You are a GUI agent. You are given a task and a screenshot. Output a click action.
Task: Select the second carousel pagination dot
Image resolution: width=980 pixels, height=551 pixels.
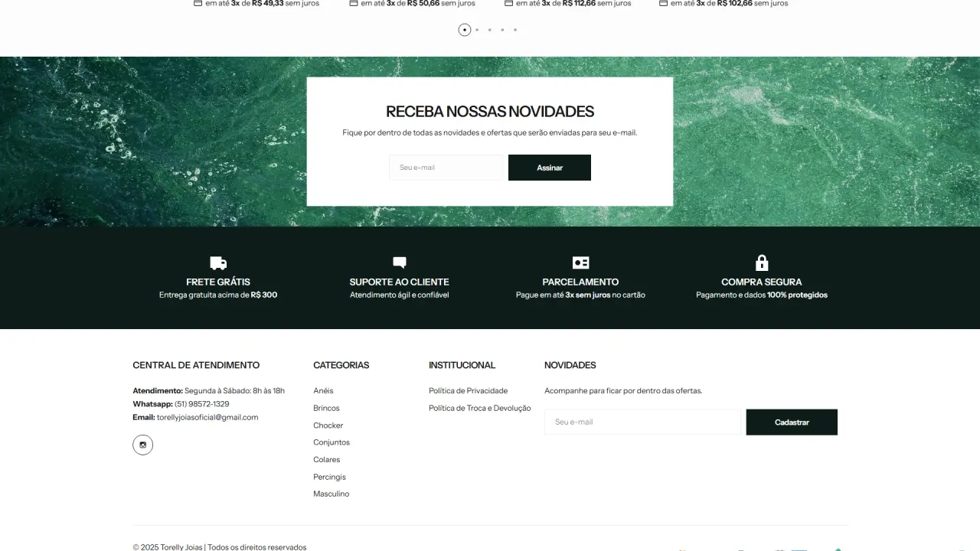pos(477,30)
